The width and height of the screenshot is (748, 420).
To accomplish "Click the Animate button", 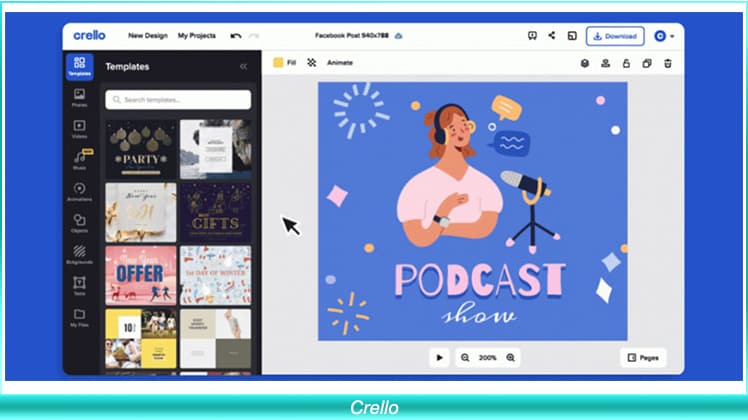I will (340, 63).
